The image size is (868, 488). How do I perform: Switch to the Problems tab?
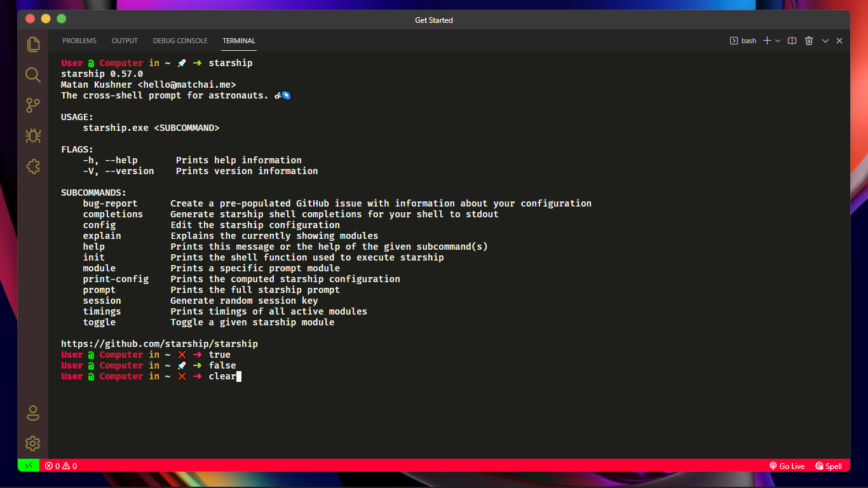pyautogui.click(x=79, y=41)
